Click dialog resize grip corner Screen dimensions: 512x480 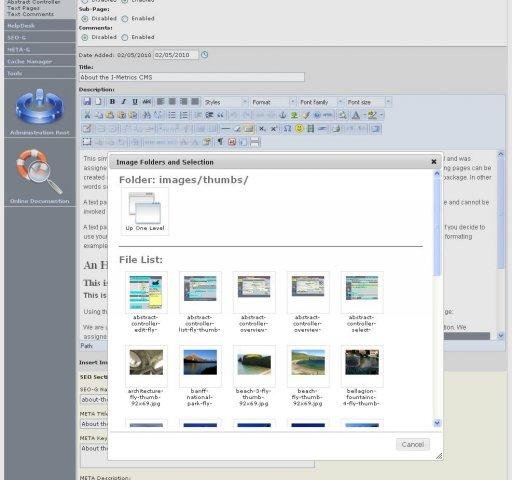[439, 456]
